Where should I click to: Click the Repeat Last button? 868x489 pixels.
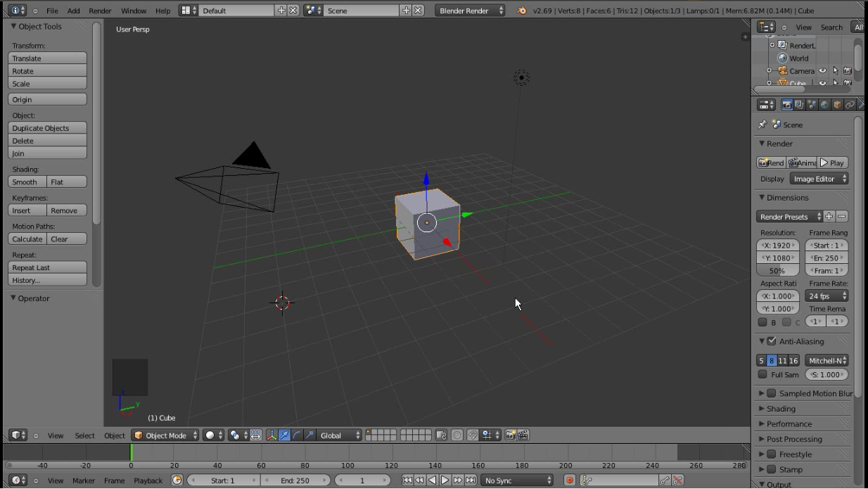[x=48, y=268]
